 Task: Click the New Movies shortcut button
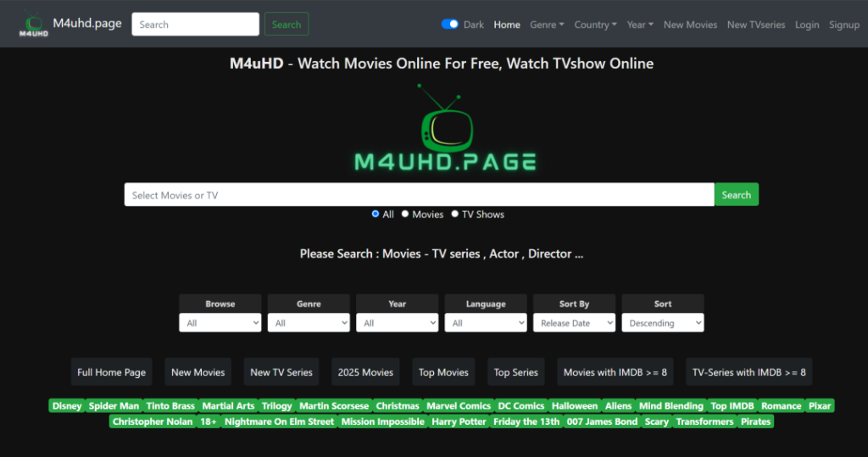pyautogui.click(x=198, y=372)
